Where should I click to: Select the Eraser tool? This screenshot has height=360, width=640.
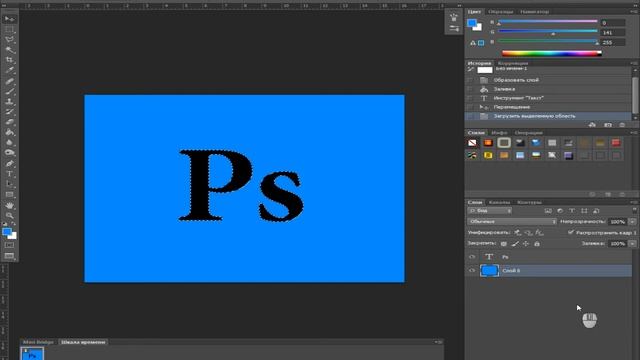[9, 122]
